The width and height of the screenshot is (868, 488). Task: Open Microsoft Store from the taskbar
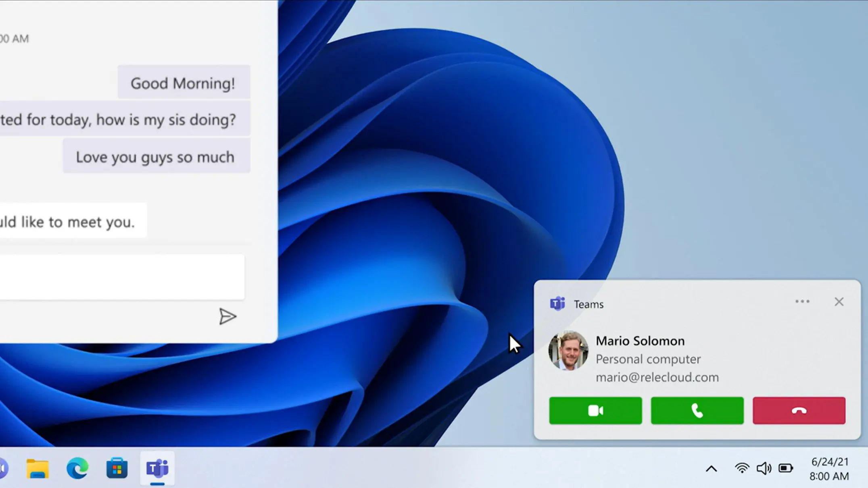[117, 468]
